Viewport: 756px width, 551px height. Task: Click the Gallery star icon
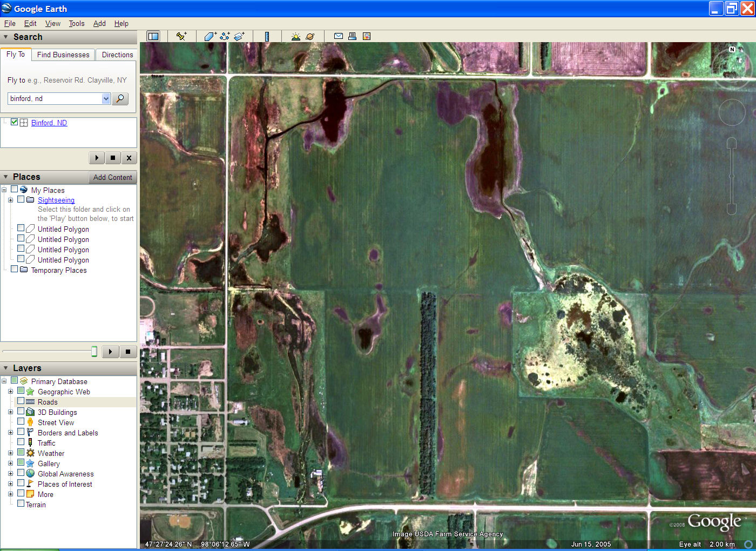click(30, 463)
